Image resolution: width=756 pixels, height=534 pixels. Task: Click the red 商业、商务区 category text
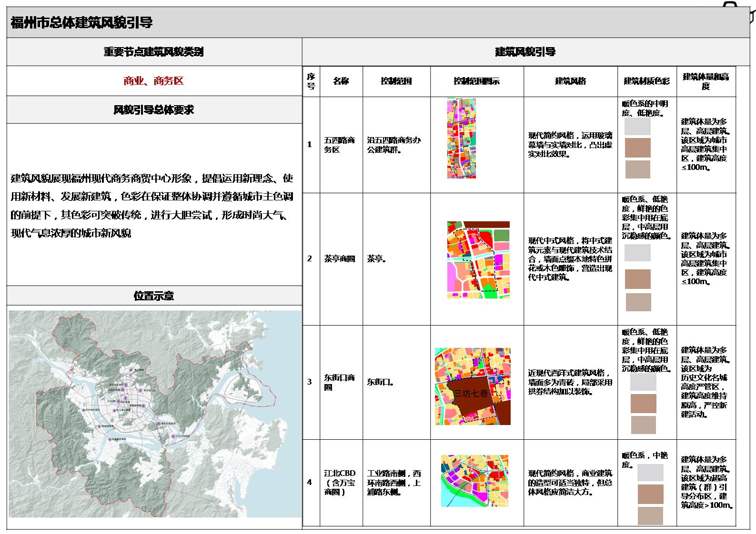coord(154,81)
